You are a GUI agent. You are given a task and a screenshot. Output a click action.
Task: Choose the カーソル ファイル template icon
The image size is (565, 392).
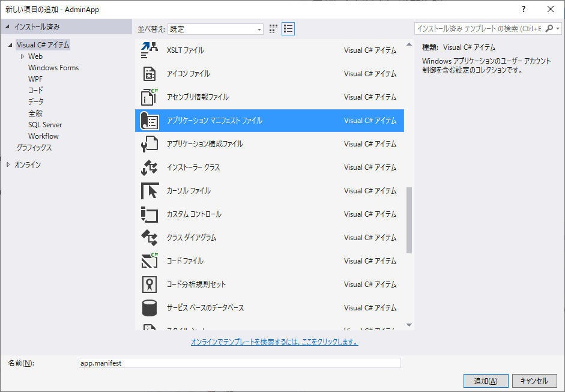pyautogui.click(x=148, y=190)
